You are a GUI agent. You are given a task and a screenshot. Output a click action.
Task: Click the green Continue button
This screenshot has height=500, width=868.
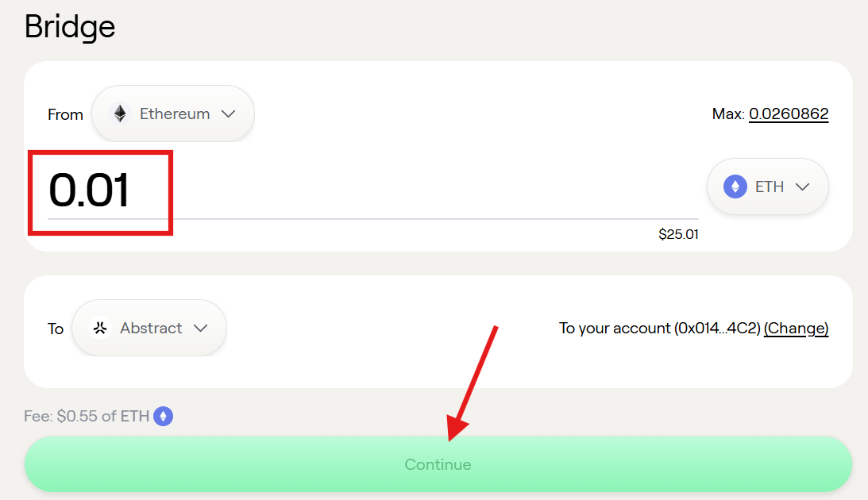438,464
